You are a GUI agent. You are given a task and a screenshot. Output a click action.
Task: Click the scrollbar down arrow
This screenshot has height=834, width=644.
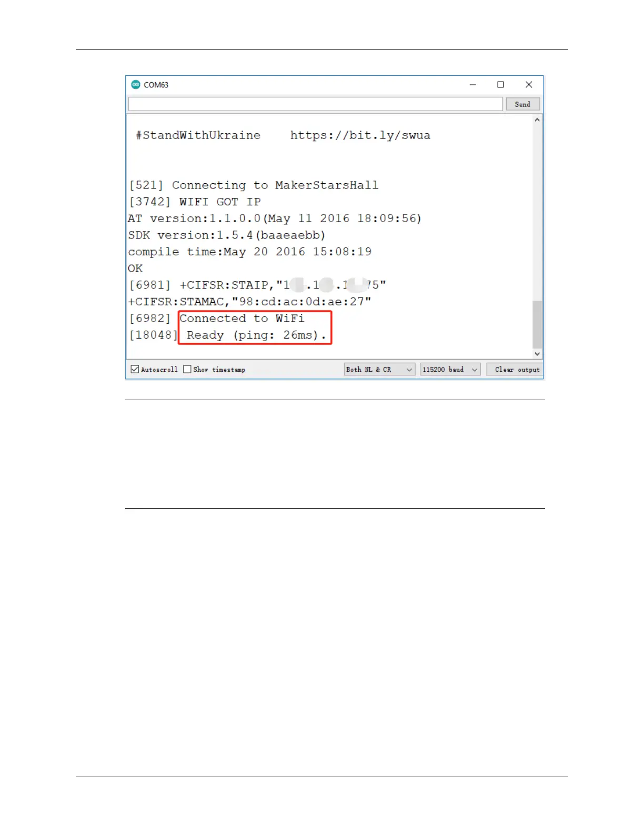click(537, 354)
